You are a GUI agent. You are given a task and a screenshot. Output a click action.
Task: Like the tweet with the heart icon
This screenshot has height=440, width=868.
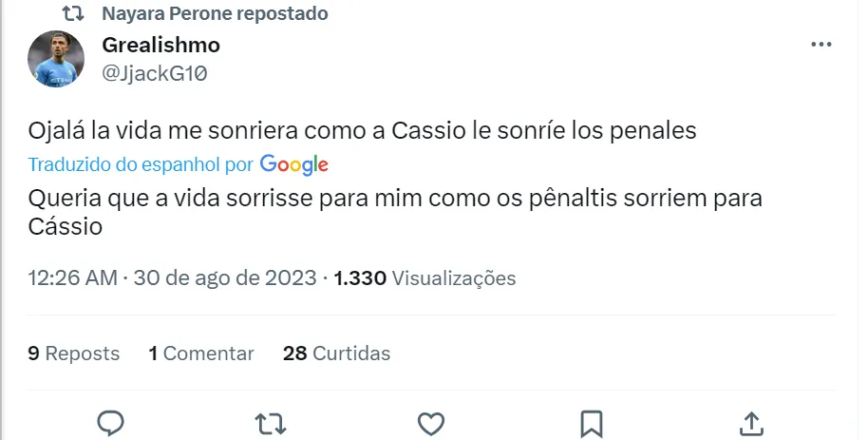click(x=431, y=423)
